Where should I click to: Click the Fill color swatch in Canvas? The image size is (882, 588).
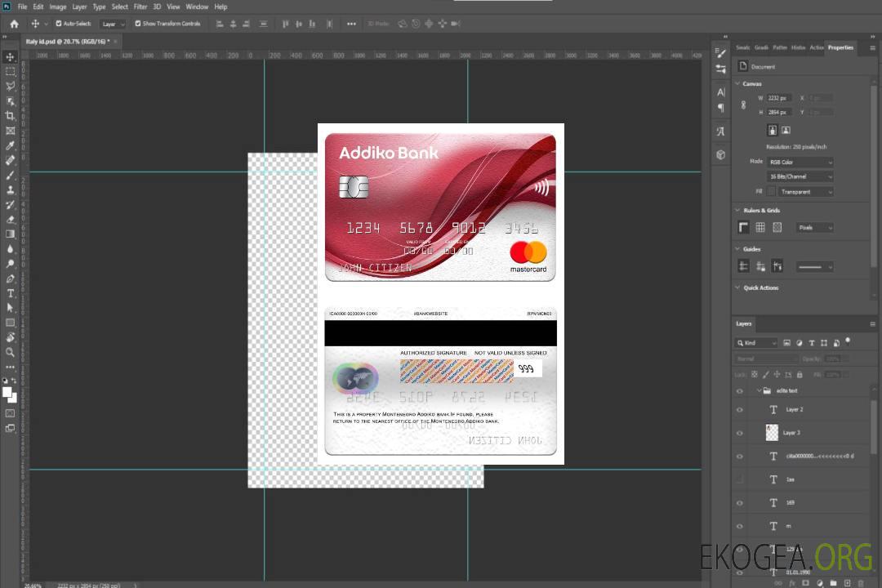[x=771, y=192]
